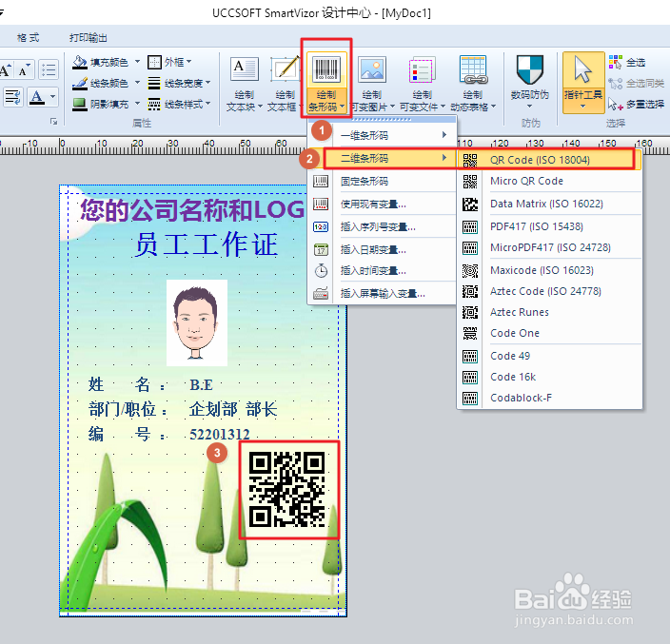670x644 pixels.
Task: Choose 插入时间变量 menu item
Action: coord(382,270)
